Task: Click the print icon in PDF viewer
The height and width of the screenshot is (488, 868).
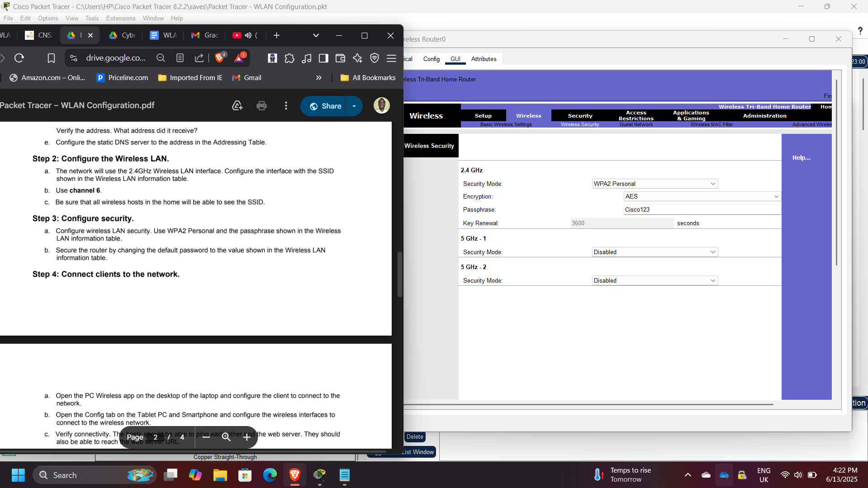Action: [261, 106]
